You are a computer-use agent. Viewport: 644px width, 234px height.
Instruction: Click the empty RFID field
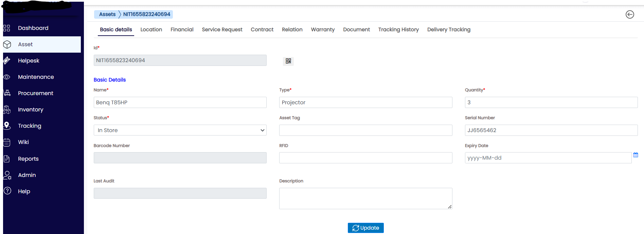pyautogui.click(x=365, y=158)
